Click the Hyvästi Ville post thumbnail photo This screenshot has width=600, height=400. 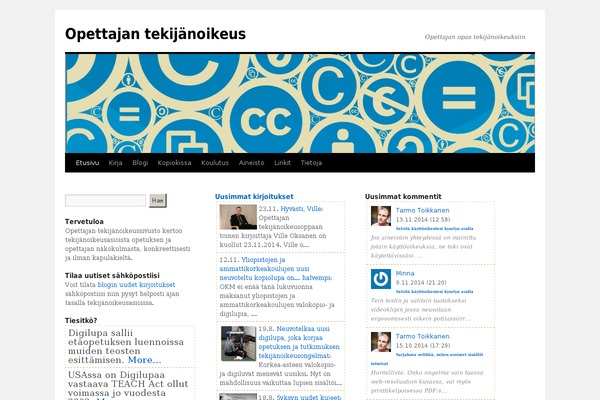pos(238,217)
